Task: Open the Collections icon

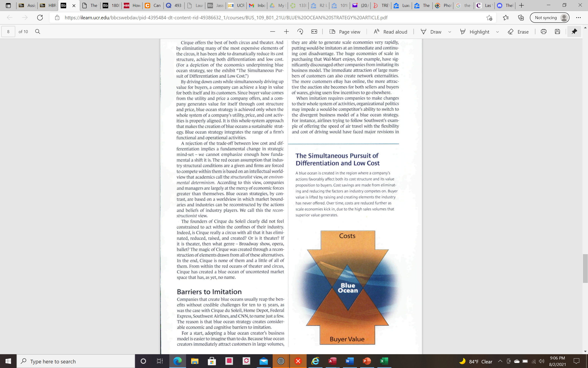Action: [x=521, y=17]
